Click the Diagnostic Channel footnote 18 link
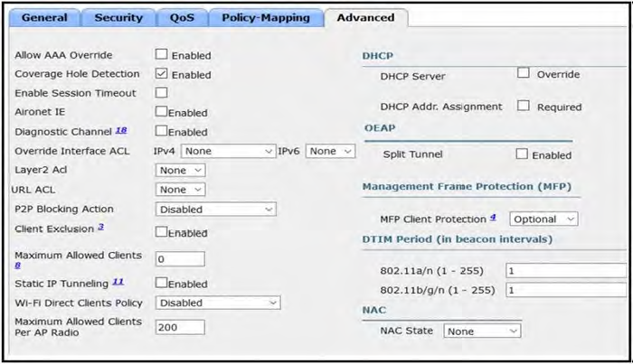Viewport: 633px width, 364px height. (120, 130)
